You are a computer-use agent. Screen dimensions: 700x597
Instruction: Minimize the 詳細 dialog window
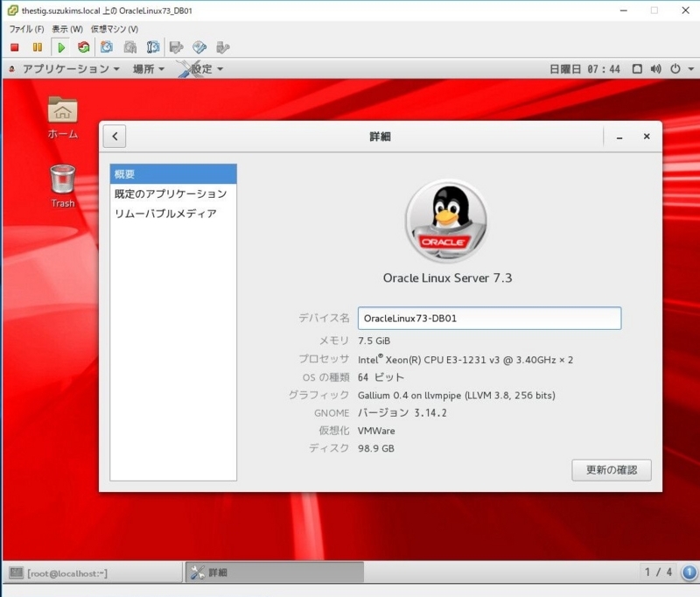pos(619,137)
